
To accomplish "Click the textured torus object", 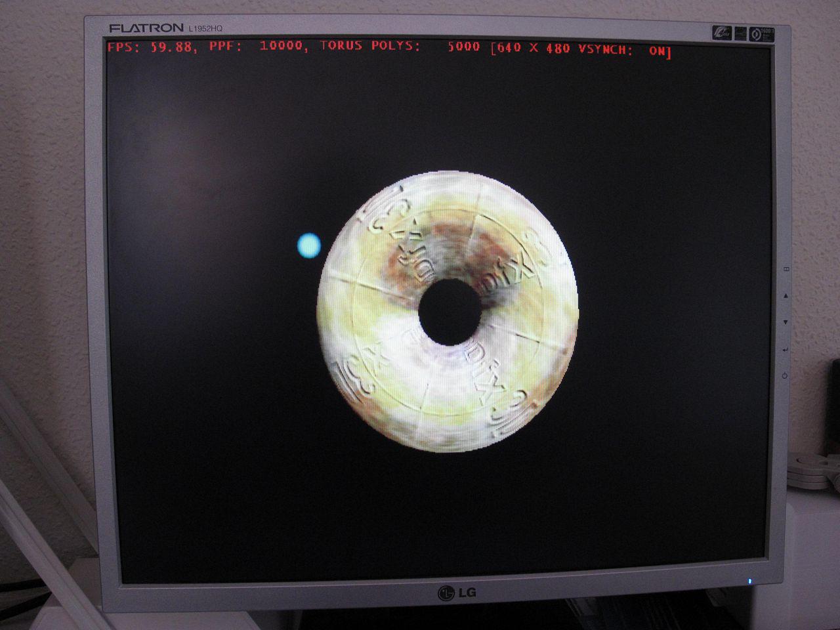I will pyautogui.click(x=448, y=312).
